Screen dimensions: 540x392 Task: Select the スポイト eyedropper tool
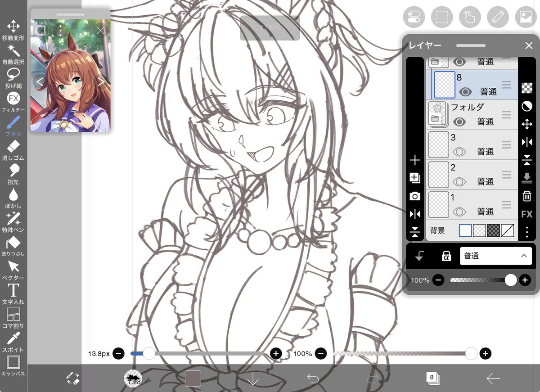coord(13,342)
